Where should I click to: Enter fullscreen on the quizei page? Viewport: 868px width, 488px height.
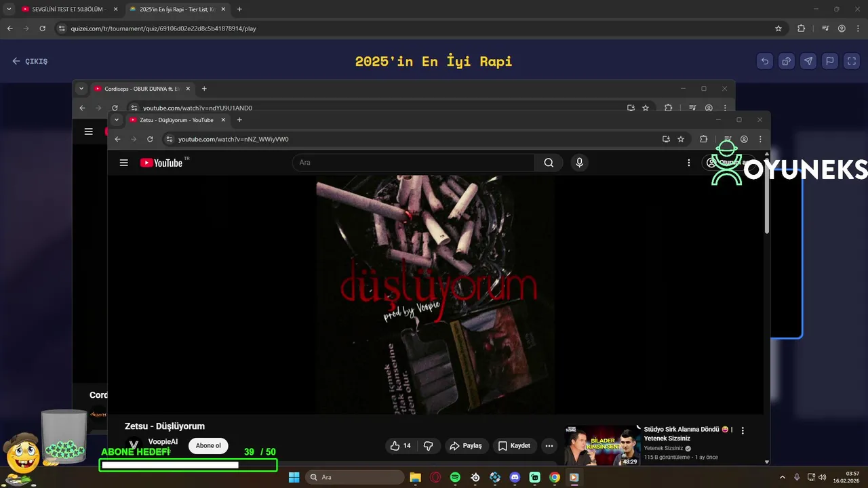(x=852, y=61)
